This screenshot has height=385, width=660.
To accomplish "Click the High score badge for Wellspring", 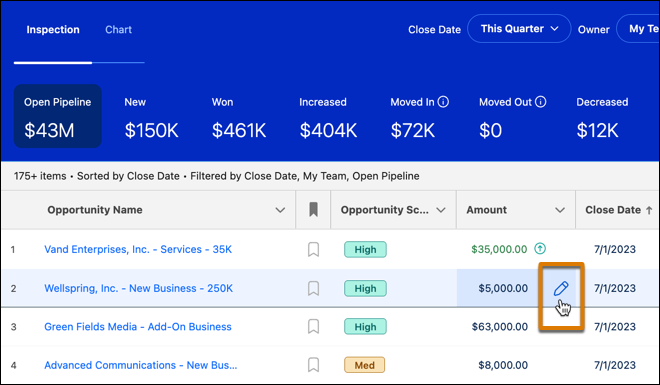I will click(x=365, y=289).
